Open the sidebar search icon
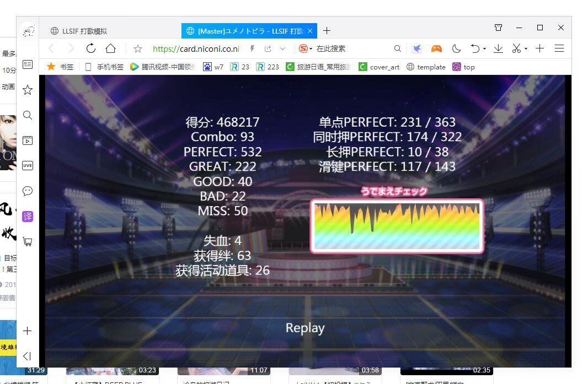The width and height of the screenshot is (588, 384). click(x=28, y=115)
